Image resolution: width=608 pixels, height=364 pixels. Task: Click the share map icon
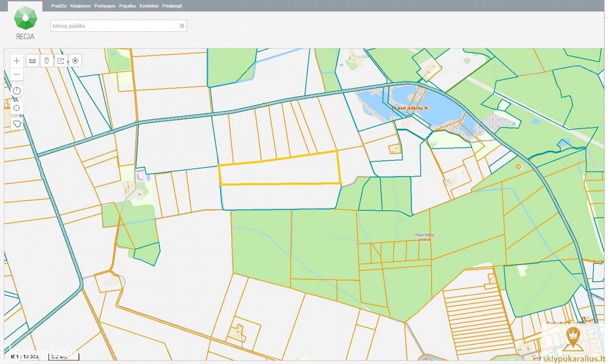click(x=61, y=61)
